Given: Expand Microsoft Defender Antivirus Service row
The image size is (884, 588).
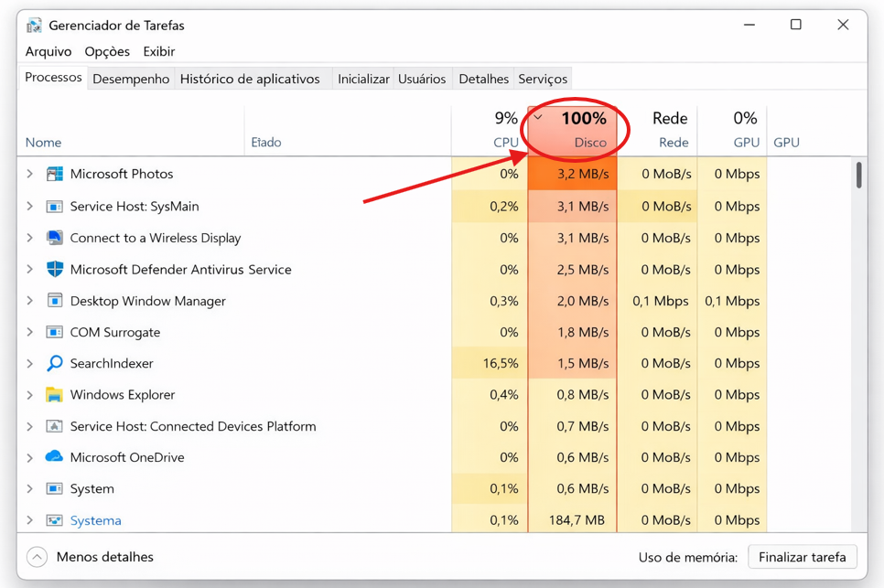Looking at the screenshot, I should pos(30,269).
